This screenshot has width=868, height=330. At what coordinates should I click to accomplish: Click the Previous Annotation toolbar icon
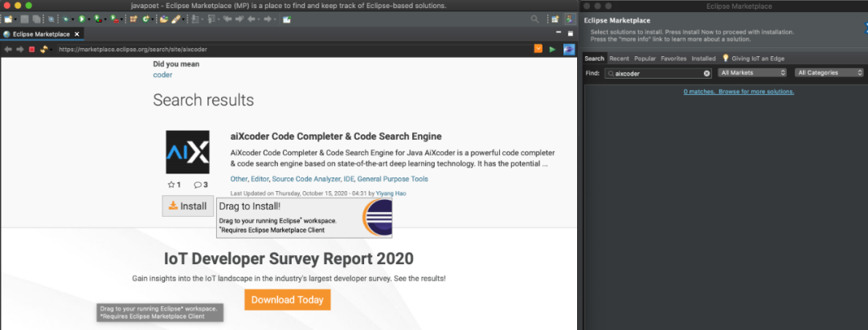pos(211,18)
